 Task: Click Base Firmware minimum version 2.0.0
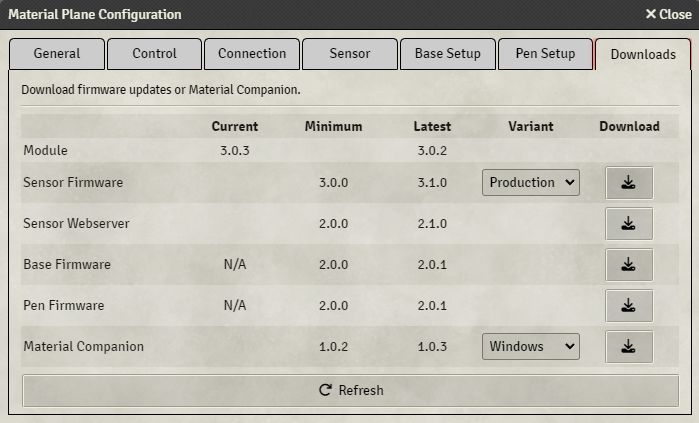333,265
